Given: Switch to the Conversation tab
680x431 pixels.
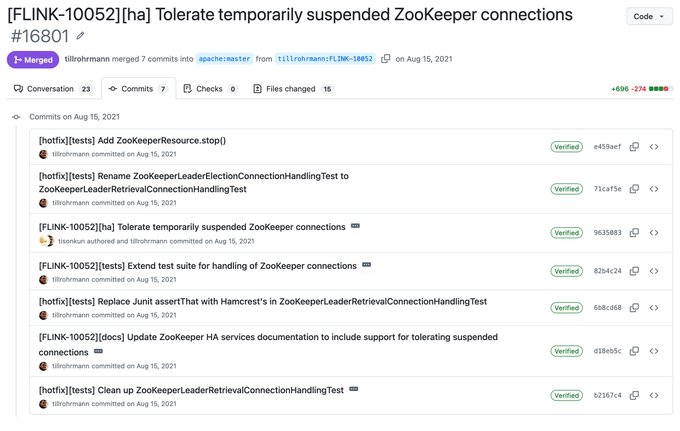Looking at the screenshot, I should [52, 89].
